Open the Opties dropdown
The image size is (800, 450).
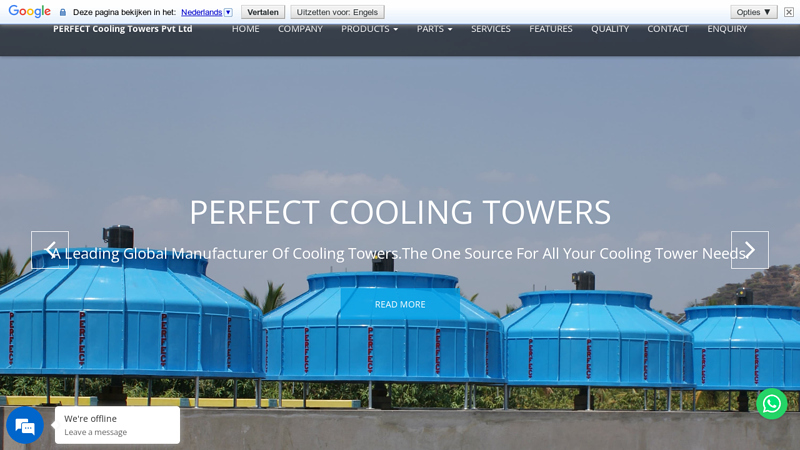[x=754, y=12]
